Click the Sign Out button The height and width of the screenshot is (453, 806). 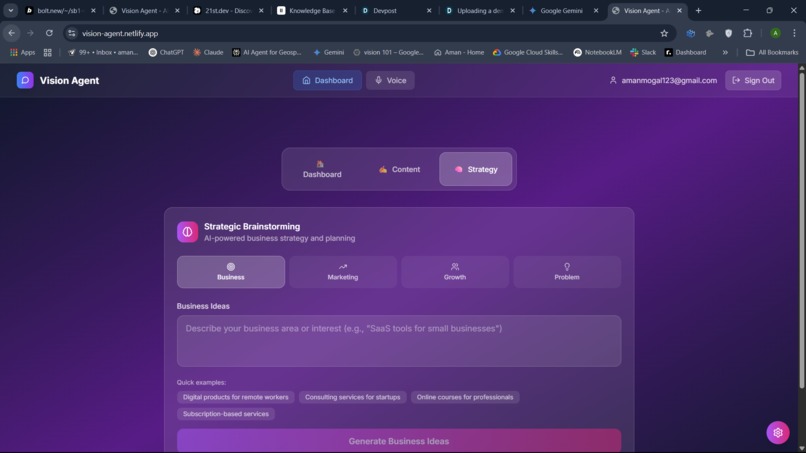click(x=753, y=80)
